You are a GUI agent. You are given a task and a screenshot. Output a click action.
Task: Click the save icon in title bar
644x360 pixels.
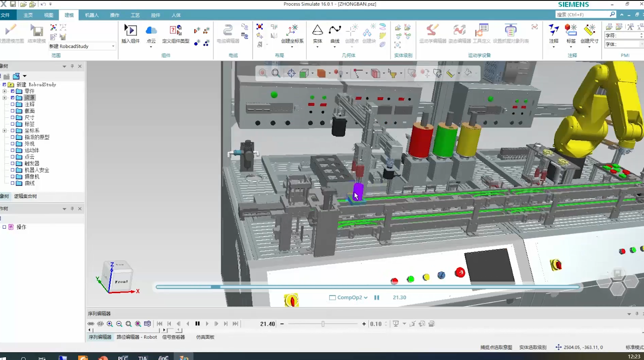point(13,4)
